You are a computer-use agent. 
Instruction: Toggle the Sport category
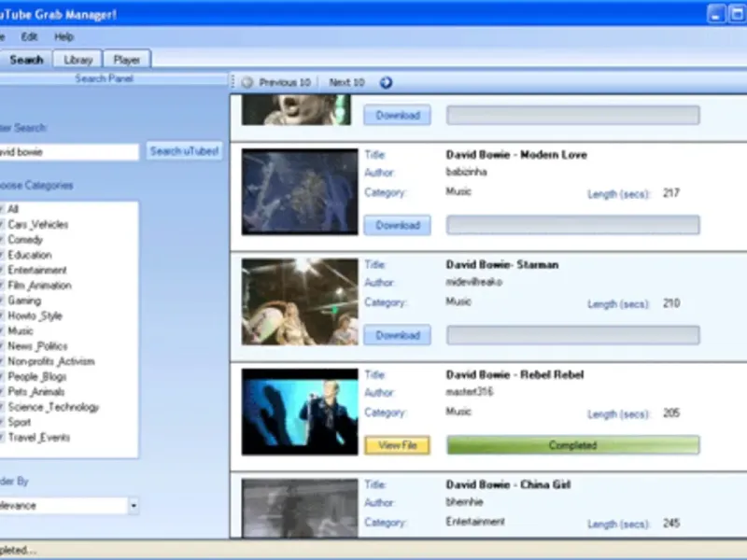pyautogui.click(x=19, y=423)
